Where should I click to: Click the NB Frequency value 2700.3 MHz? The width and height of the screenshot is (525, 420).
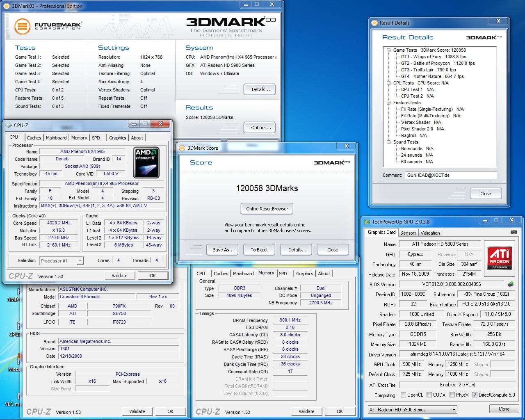320,303
